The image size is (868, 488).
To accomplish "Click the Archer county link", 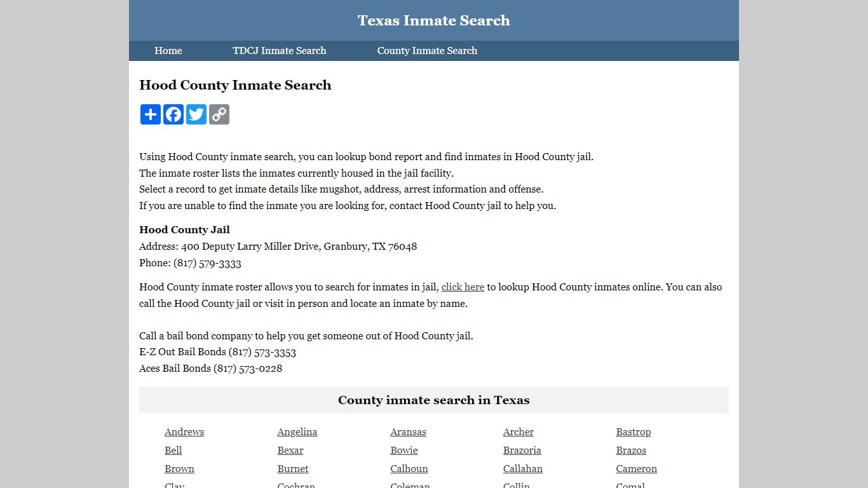I will point(518,431).
